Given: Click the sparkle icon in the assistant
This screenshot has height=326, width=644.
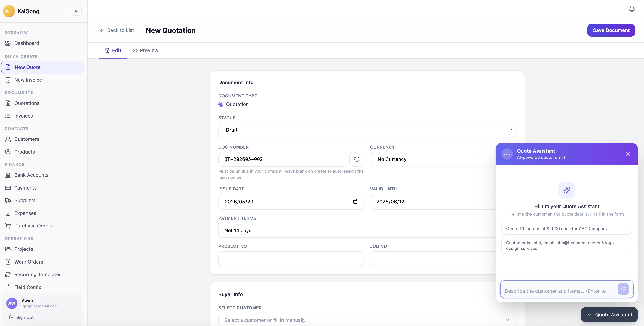Looking at the screenshot, I should point(567,190).
